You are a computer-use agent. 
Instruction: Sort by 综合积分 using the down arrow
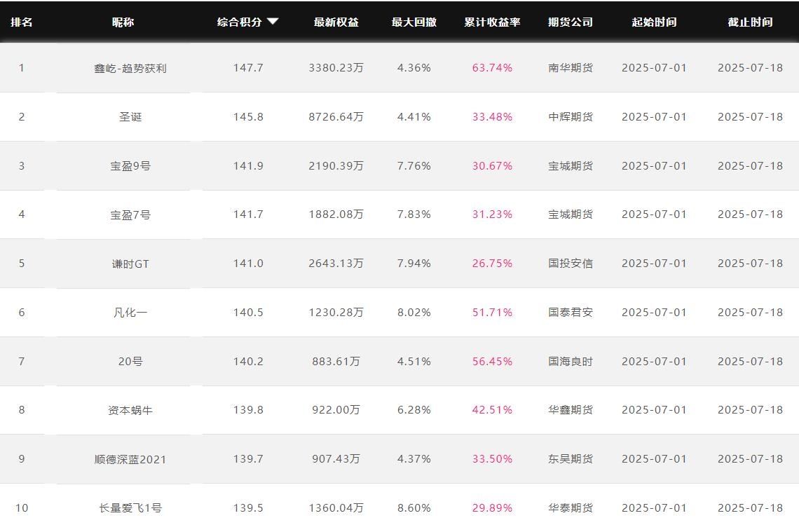[x=273, y=22]
